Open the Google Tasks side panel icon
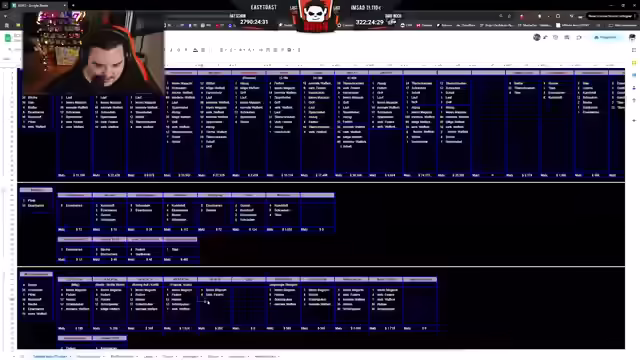 [x=634, y=76]
